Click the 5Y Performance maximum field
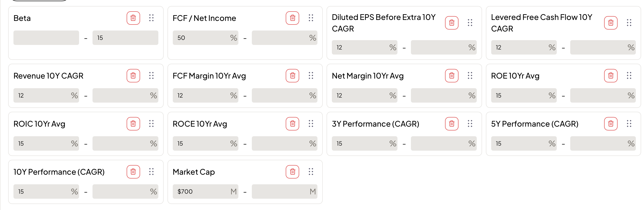This screenshot has width=644, height=210. pyautogui.click(x=599, y=143)
